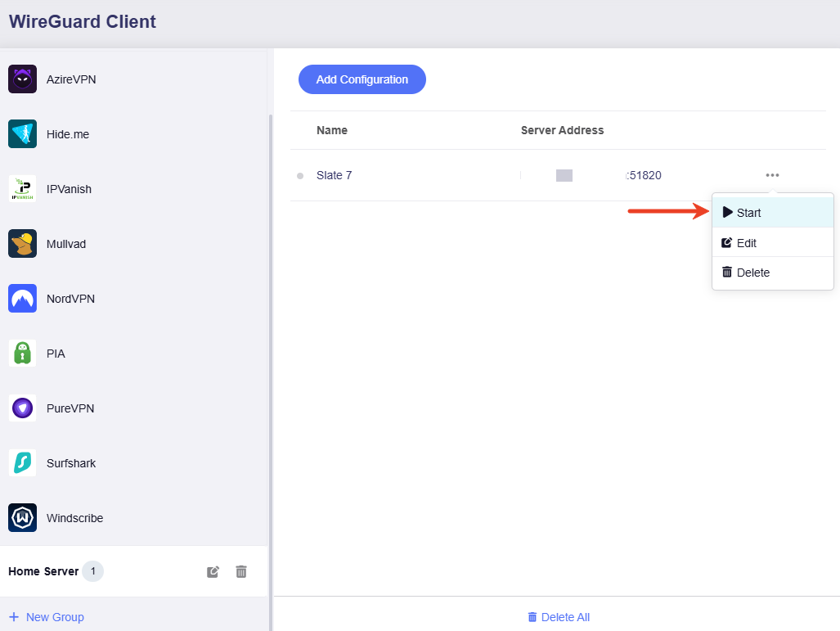Click Delete All at the bottom
Viewport: 840px width, 631px height.
point(558,616)
